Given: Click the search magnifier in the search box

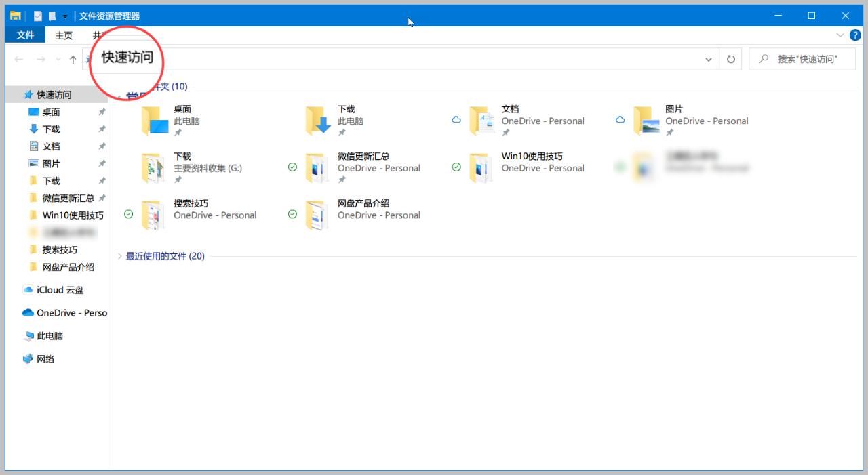Looking at the screenshot, I should (763, 59).
